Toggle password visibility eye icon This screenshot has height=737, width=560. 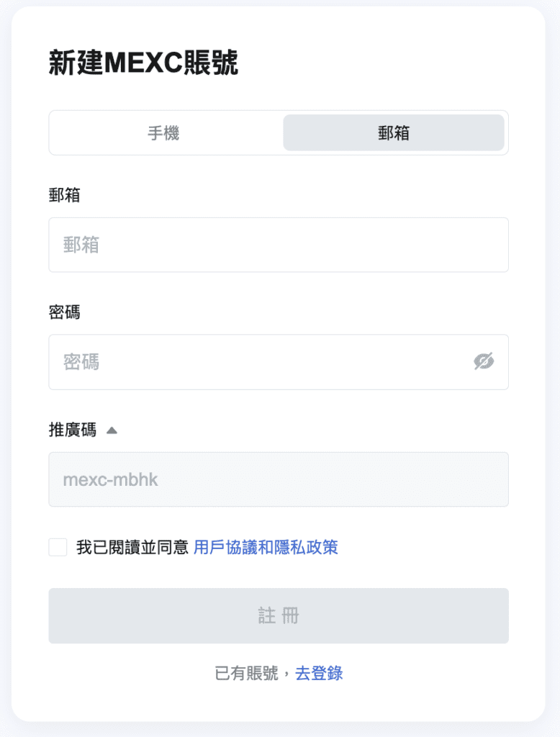point(484,361)
